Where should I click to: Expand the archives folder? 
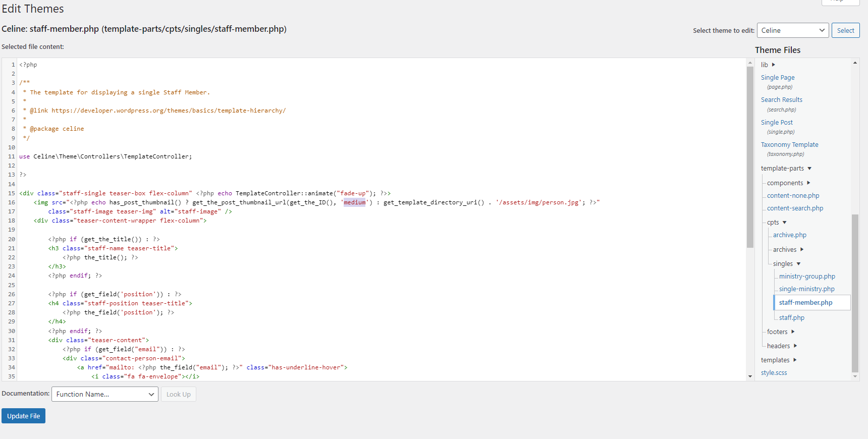pyautogui.click(x=801, y=250)
